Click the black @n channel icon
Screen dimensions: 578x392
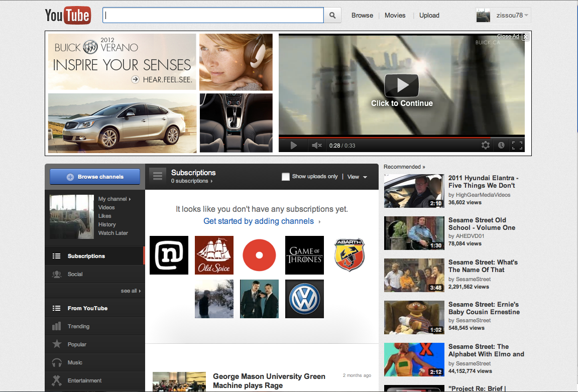click(169, 255)
